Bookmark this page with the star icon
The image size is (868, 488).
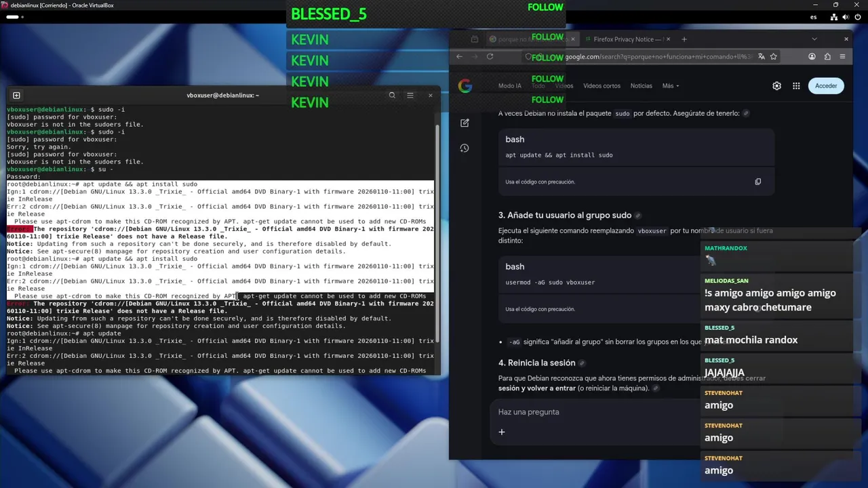click(773, 56)
